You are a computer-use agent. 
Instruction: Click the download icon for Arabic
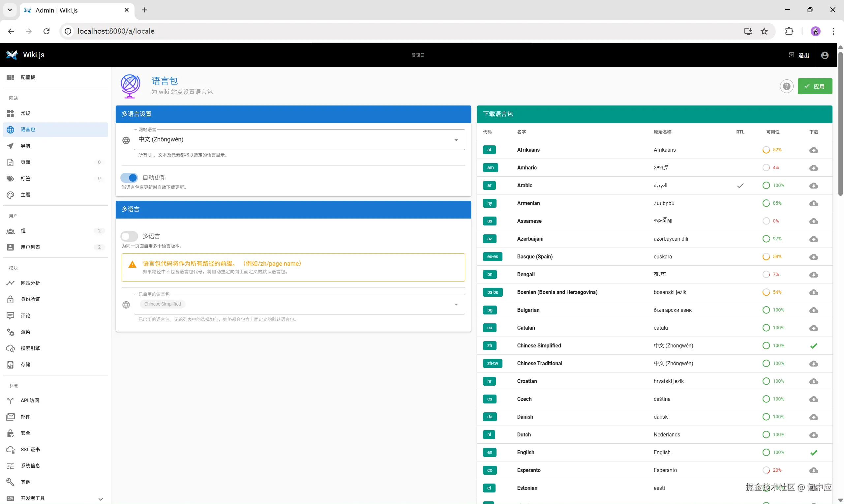[x=813, y=186]
